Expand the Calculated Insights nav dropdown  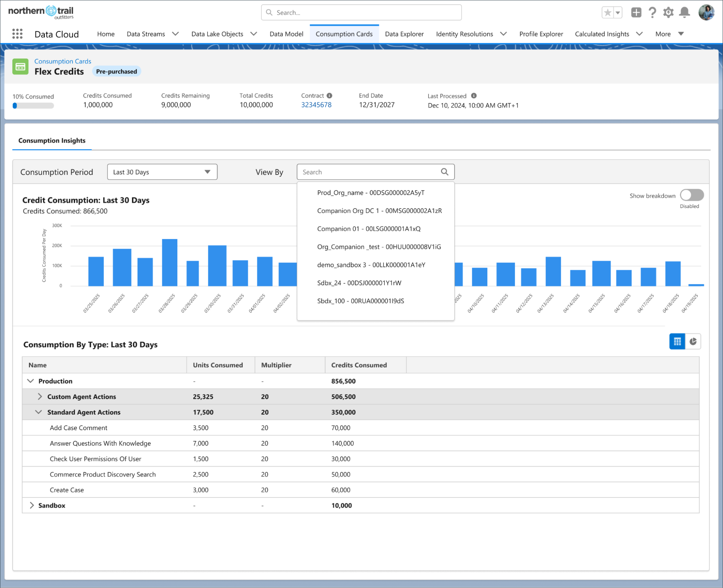[639, 34]
